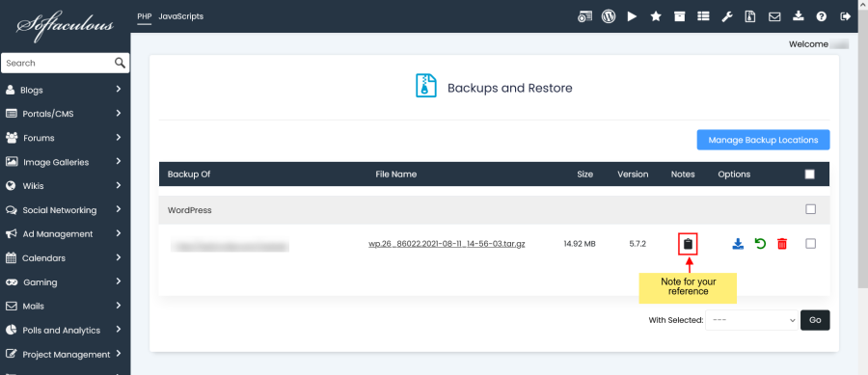
Task: Expand the Ad Management chevron
Action: tap(119, 233)
